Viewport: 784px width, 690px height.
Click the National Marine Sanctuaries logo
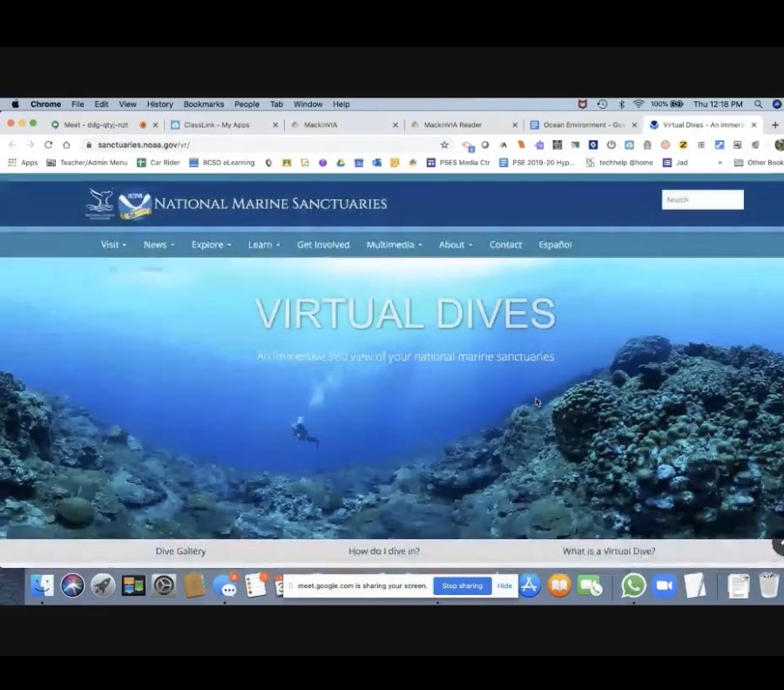coord(236,204)
